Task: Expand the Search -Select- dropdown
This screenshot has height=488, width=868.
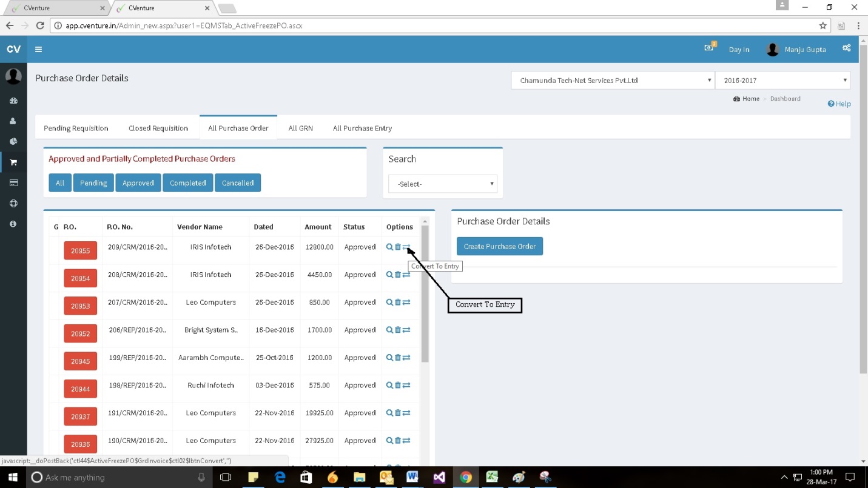Action: 443,184
